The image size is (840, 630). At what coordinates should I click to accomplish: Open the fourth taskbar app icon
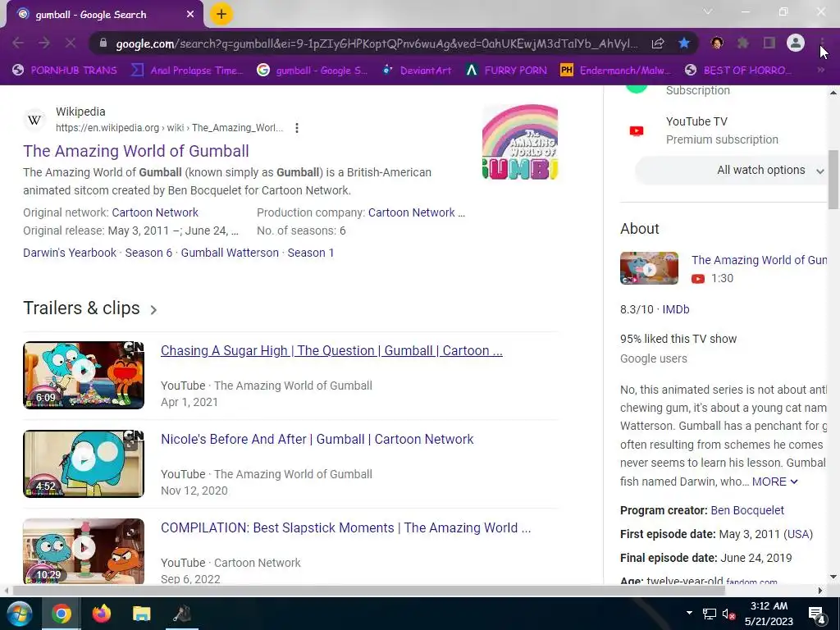182,614
